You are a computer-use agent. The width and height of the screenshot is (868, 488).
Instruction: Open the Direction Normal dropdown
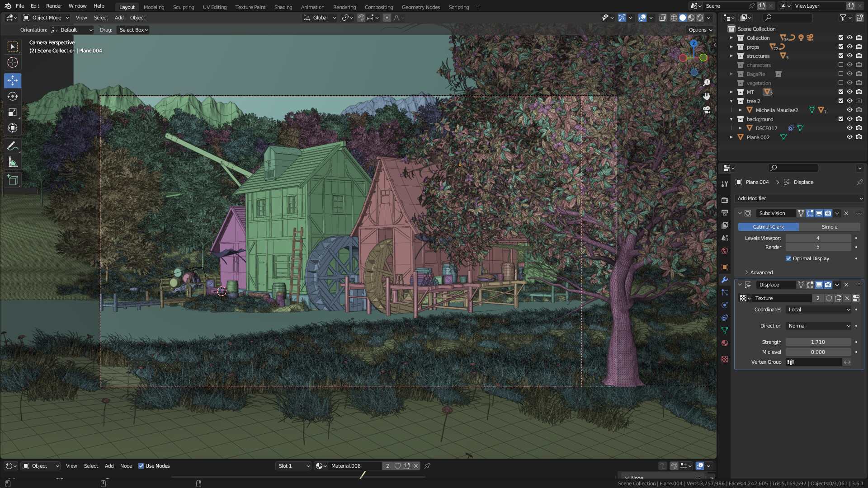[x=819, y=326]
